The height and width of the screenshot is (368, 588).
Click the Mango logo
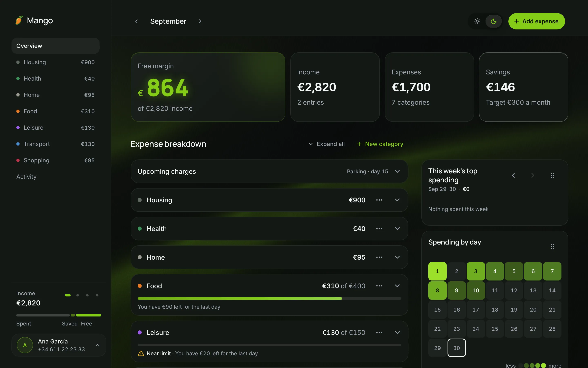coord(34,20)
